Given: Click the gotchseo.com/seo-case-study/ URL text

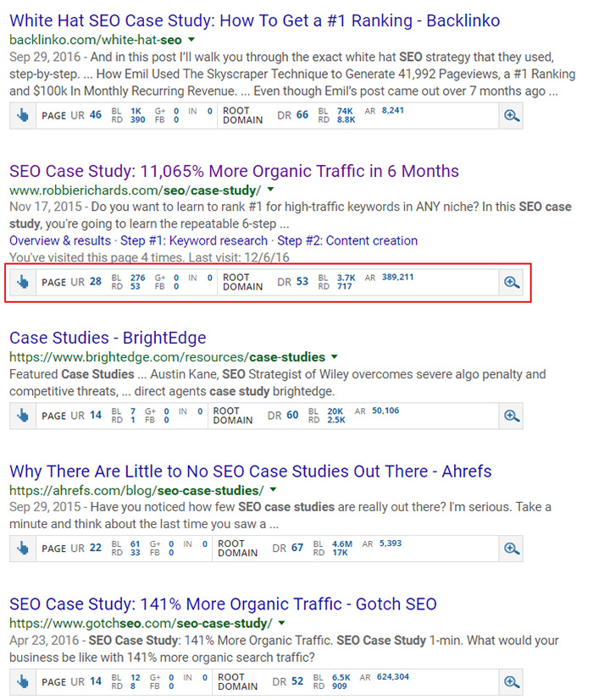Looking at the screenshot, I should pyautogui.click(x=141, y=624).
